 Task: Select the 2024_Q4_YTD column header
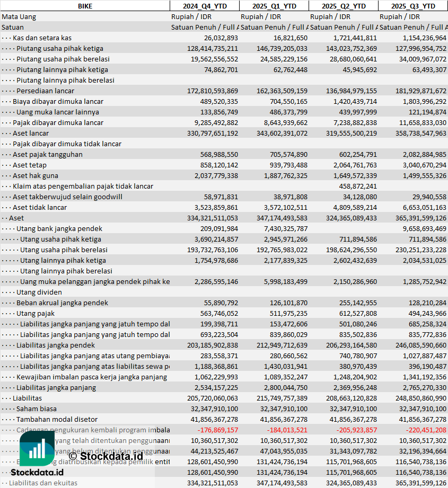click(205, 6)
